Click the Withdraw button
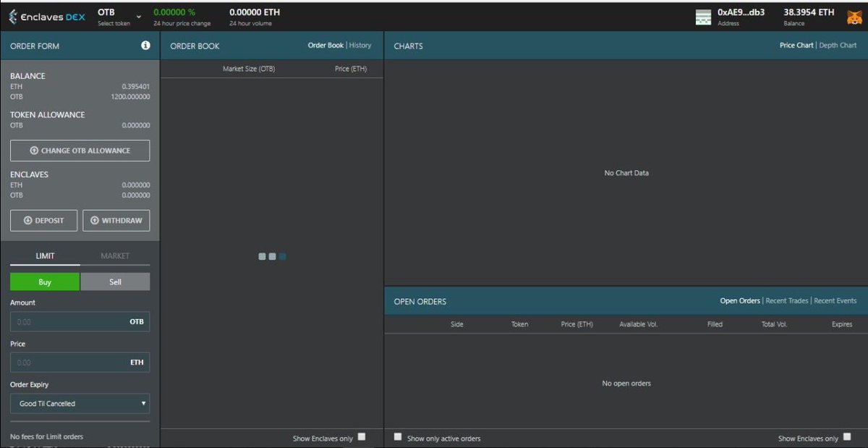 tap(116, 220)
